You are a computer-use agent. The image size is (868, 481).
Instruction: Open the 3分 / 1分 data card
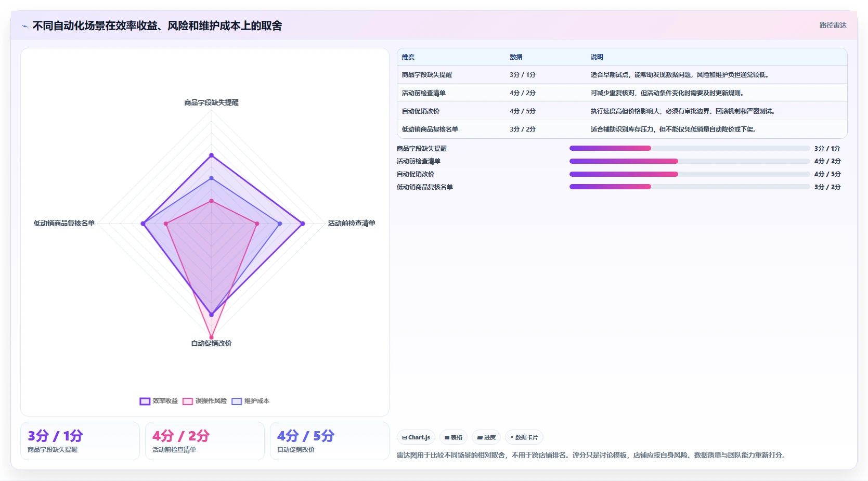pyautogui.click(x=80, y=441)
